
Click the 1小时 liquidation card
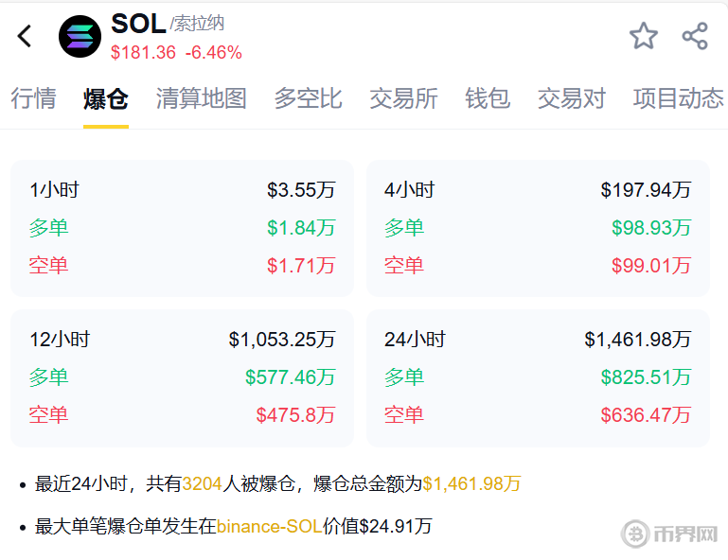(x=182, y=228)
